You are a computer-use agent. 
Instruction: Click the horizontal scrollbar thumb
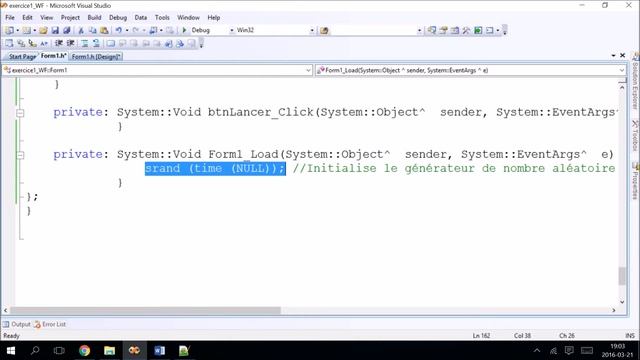[x=145, y=311]
